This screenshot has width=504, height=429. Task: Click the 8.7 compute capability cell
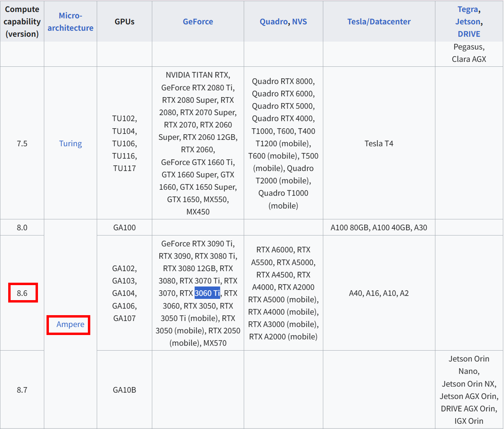[x=22, y=390]
